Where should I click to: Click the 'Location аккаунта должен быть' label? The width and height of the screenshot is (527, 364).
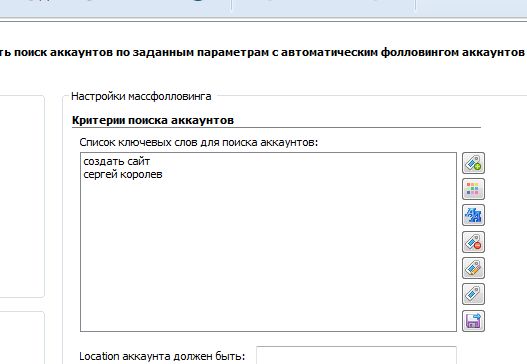pos(162,356)
